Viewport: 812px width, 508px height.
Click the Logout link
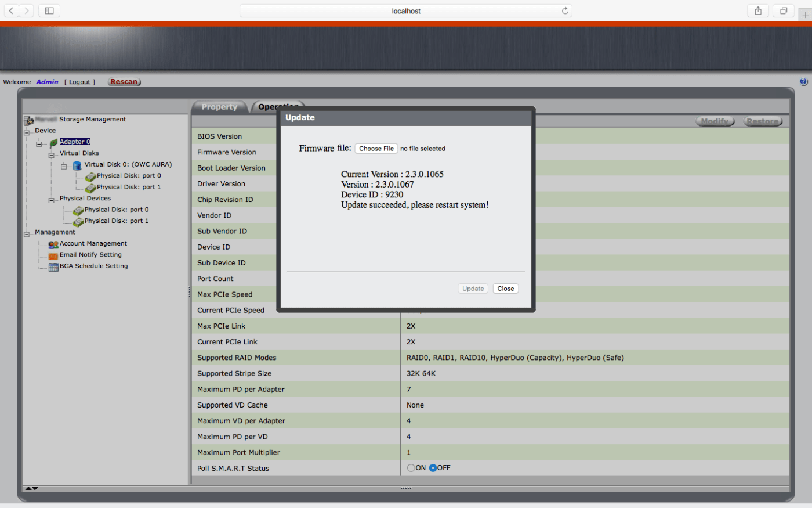point(79,82)
